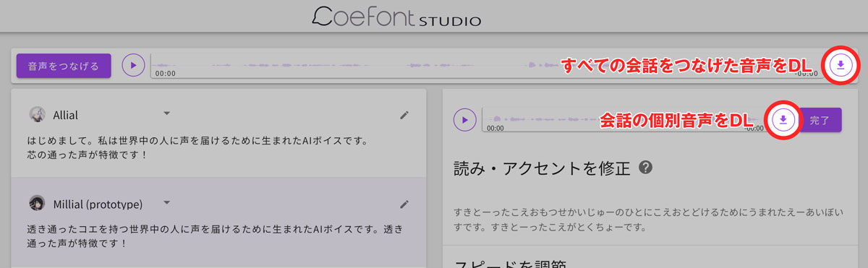Click the 完了 button
Screen dimensions: 868x268
(x=820, y=120)
